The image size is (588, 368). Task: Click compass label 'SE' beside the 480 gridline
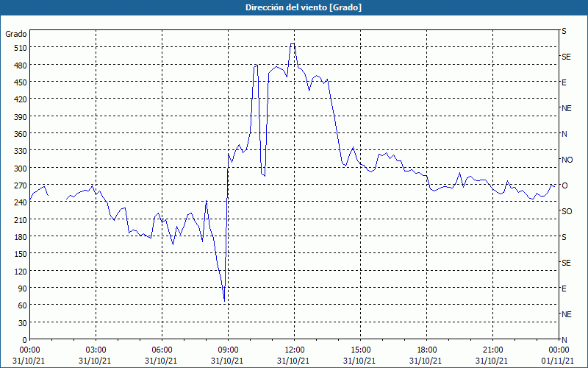566,57
